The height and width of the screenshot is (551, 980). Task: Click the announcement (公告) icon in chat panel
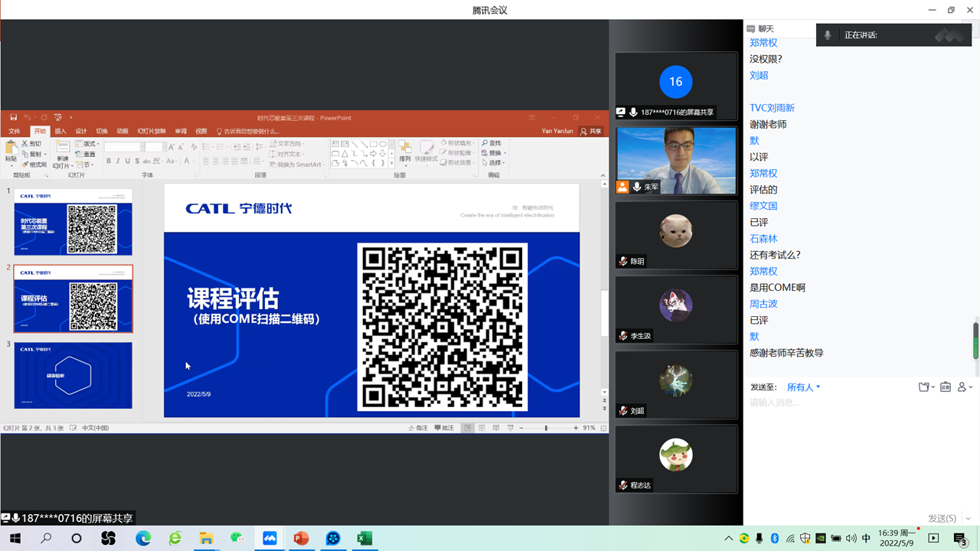(x=946, y=387)
